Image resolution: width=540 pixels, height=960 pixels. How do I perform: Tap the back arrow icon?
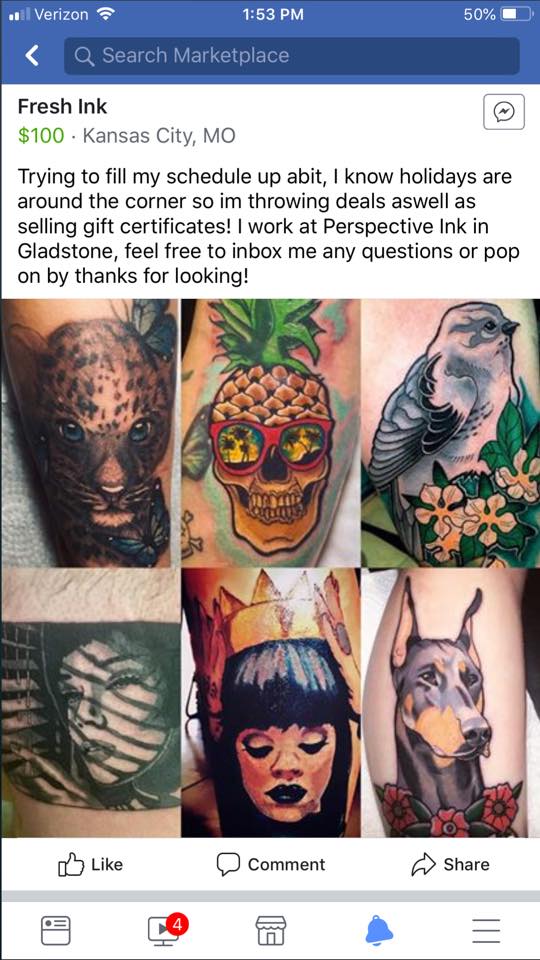[32, 56]
